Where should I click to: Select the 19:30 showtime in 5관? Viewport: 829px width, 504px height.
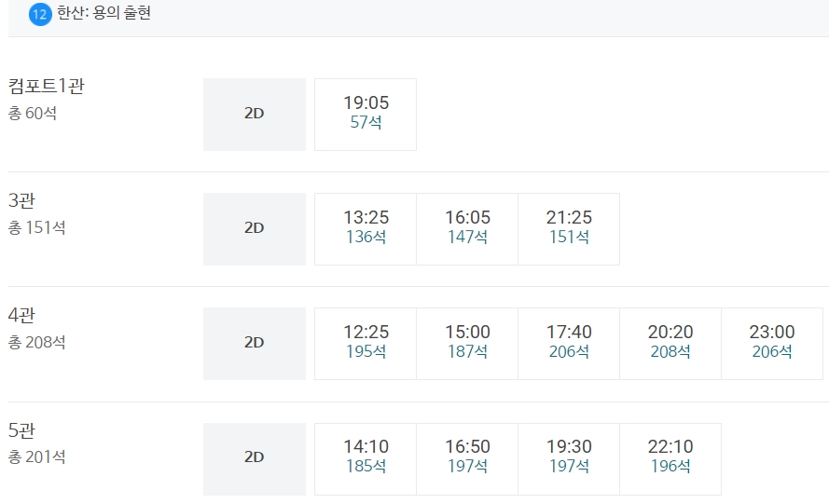tap(569, 458)
